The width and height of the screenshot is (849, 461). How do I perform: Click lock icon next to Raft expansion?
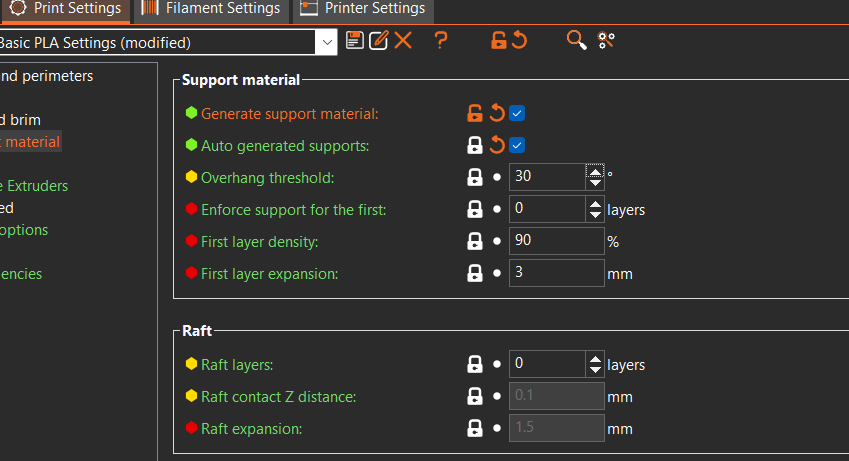pyautogui.click(x=475, y=428)
